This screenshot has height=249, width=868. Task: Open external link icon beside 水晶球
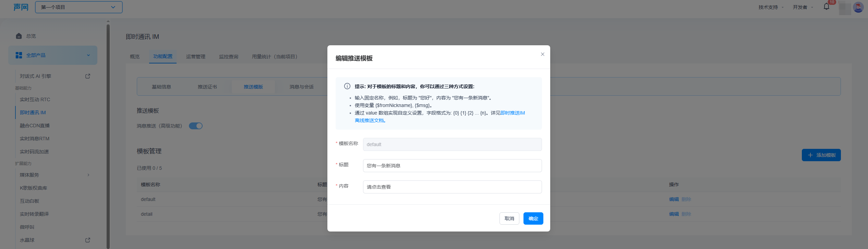click(x=88, y=240)
